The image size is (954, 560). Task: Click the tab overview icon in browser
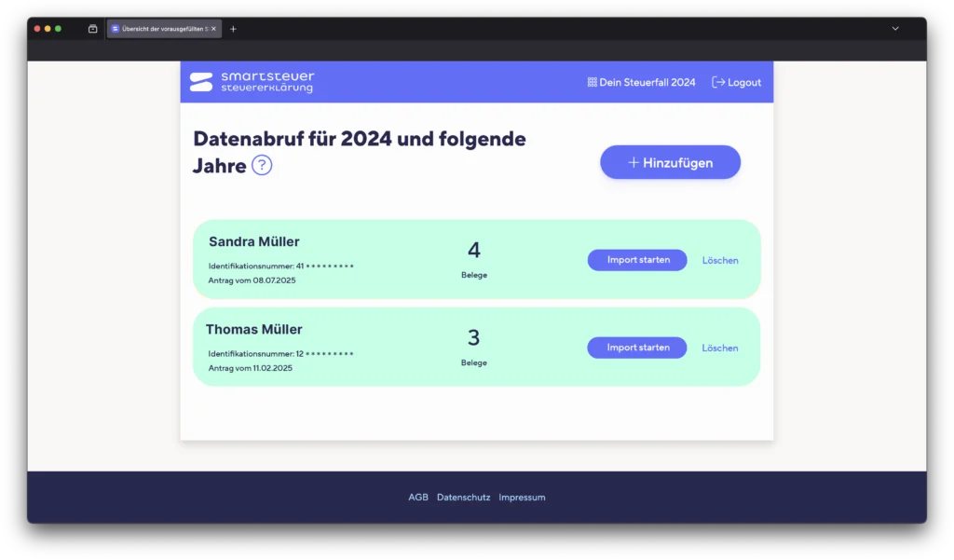pyautogui.click(x=93, y=29)
